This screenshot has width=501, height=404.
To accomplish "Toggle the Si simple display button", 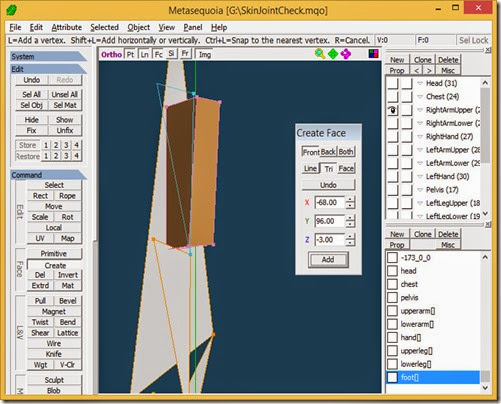I will click(171, 54).
